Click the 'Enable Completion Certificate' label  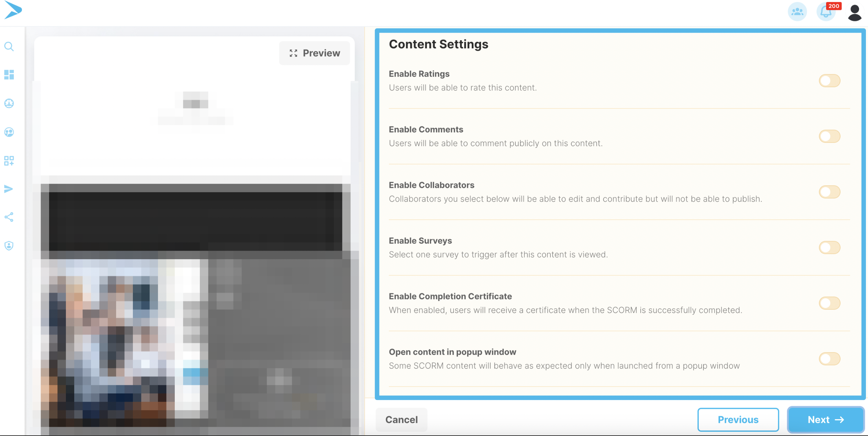(450, 296)
